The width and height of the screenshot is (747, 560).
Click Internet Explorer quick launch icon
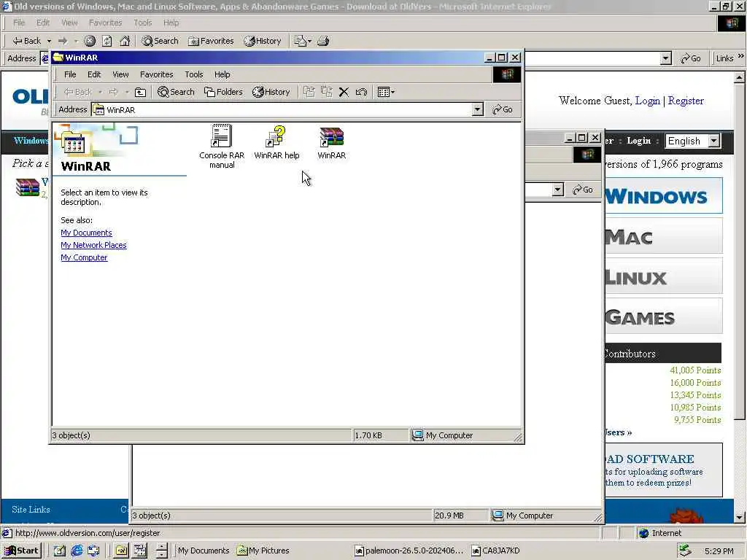click(x=77, y=551)
